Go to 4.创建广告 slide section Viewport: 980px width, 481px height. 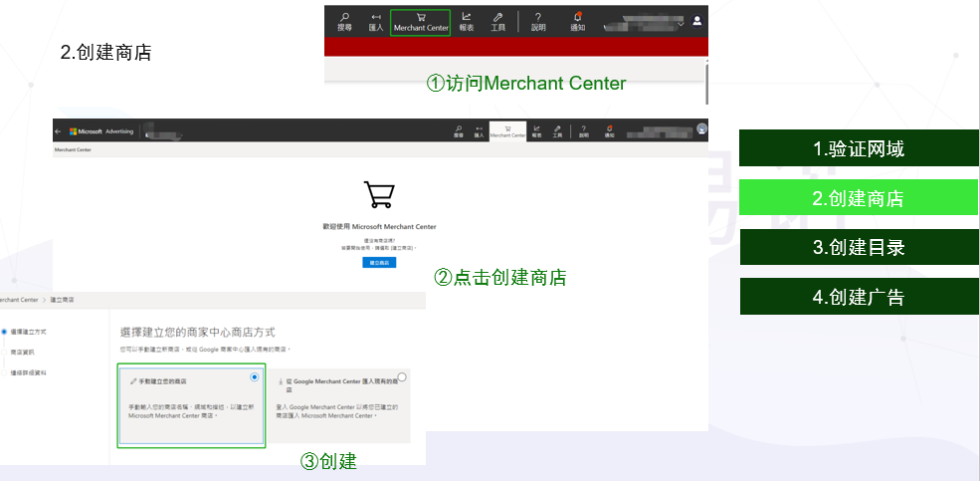pyautogui.click(x=859, y=297)
